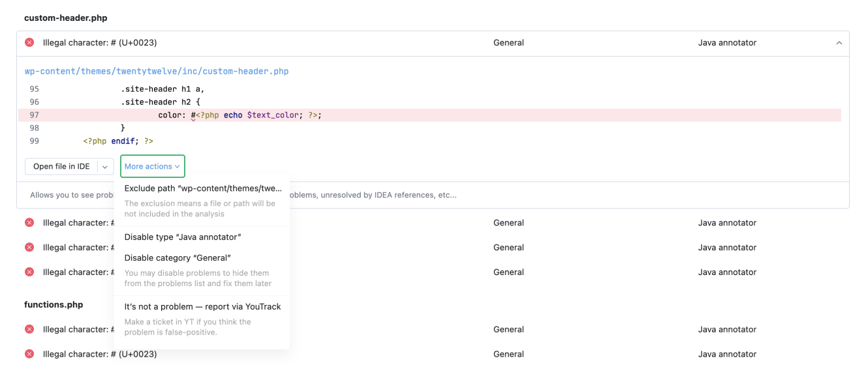Report via YouTrack as not a problem

(x=202, y=307)
